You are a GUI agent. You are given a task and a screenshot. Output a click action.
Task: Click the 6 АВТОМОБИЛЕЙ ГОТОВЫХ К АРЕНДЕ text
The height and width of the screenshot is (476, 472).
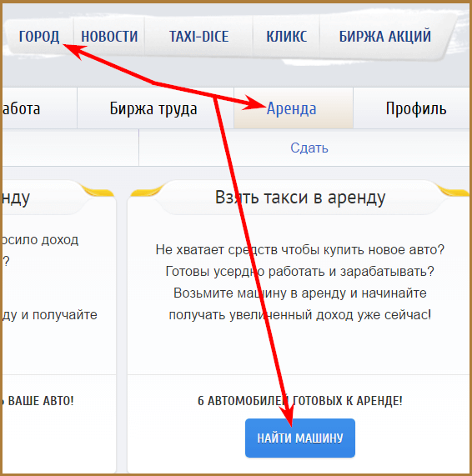point(300,401)
